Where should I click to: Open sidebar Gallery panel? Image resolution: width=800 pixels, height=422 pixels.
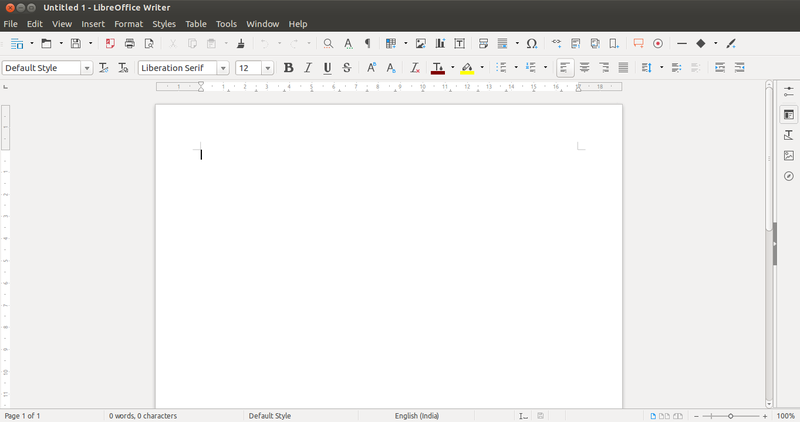pyautogui.click(x=789, y=156)
